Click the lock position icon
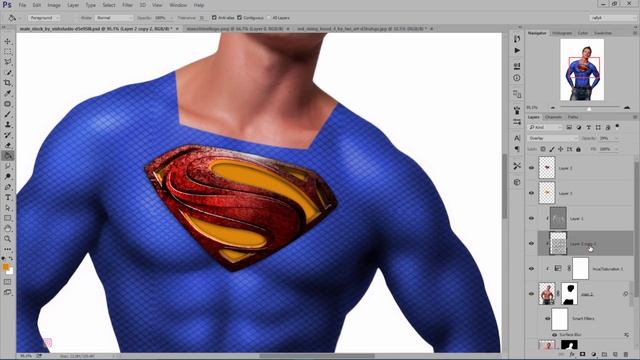Viewport: 640px width, 360px height. (560, 149)
